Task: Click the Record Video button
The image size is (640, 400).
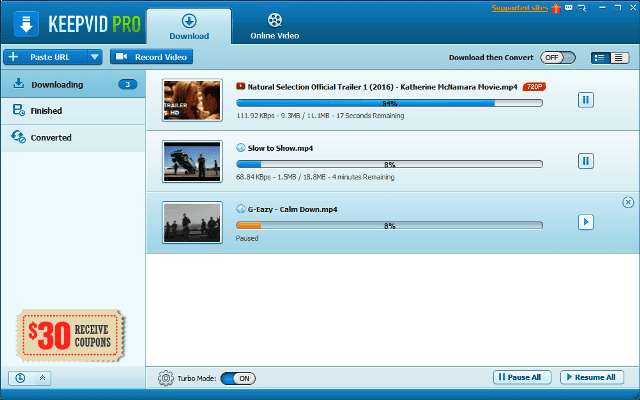Action: click(151, 57)
